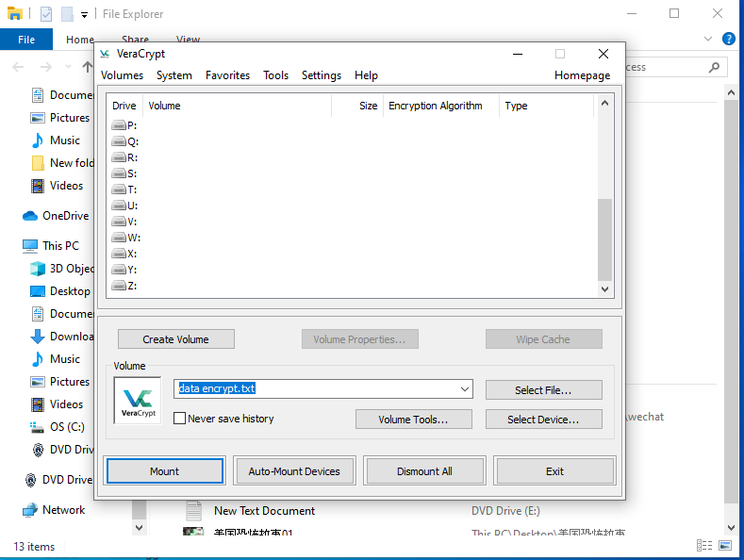Screen dimensions: 744x560
Task: Click the VeraCrypt logo in Volume section
Action: point(138,401)
